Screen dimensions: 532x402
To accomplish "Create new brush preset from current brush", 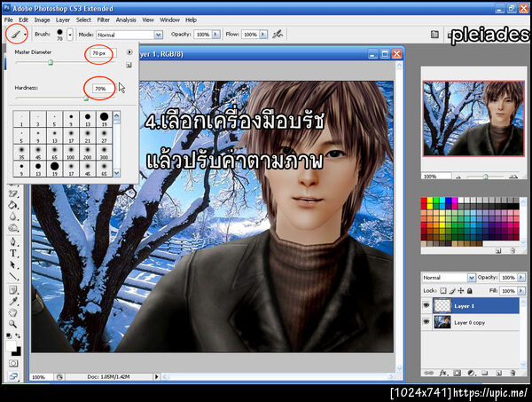I will tap(129, 65).
